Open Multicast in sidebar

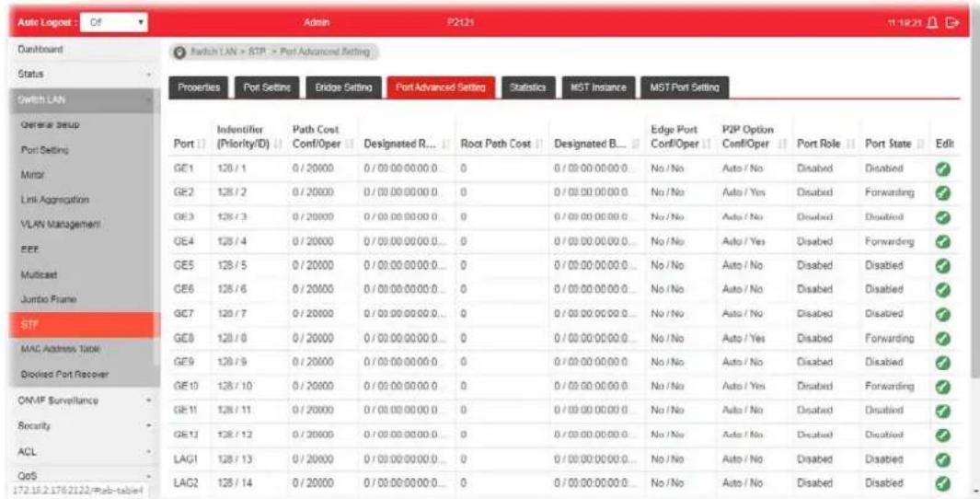click(x=82, y=274)
